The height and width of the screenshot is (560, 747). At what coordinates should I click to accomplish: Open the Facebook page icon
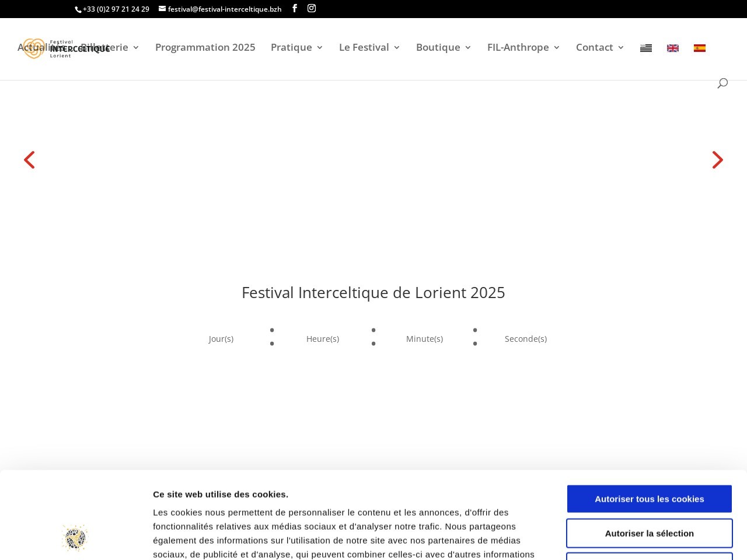[295, 8]
